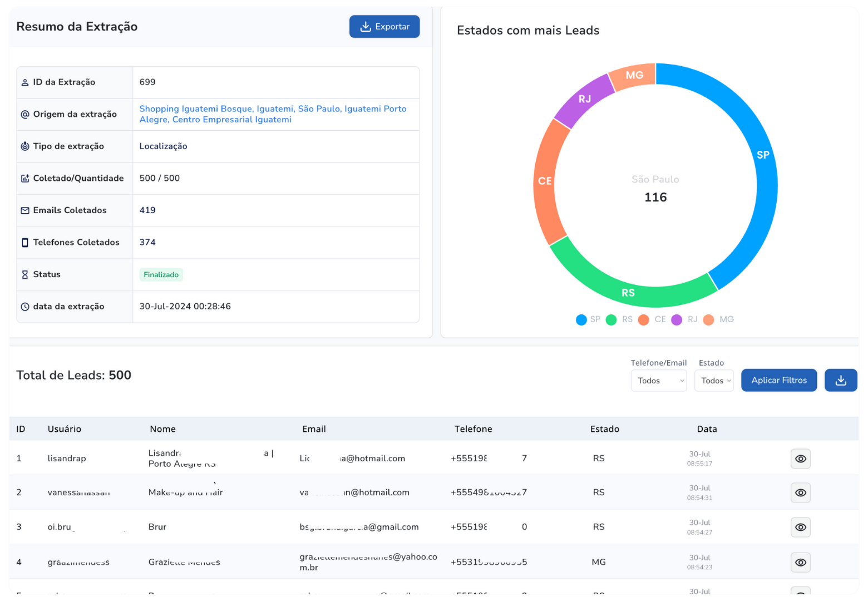
Task: Toggle the RS green legend swatch
Action: point(611,320)
